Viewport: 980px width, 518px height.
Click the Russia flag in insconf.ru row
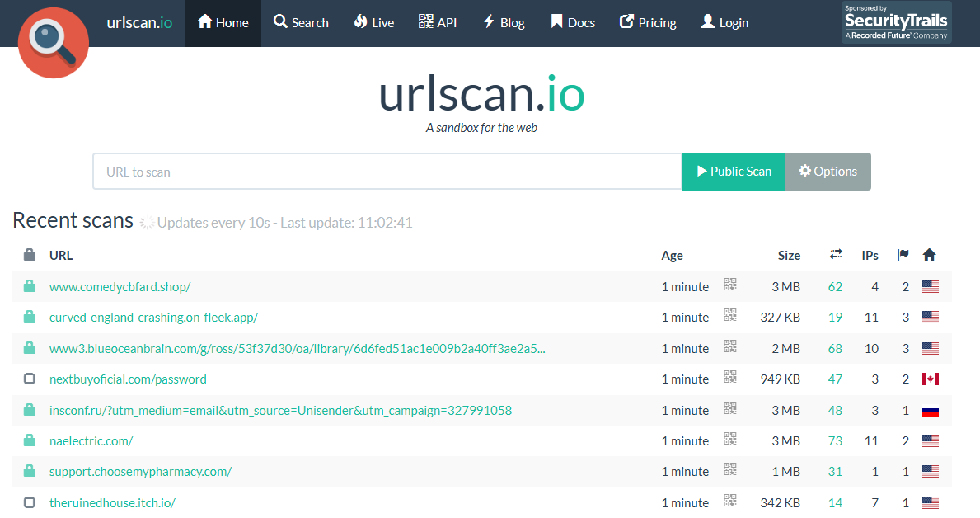point(931,411)
